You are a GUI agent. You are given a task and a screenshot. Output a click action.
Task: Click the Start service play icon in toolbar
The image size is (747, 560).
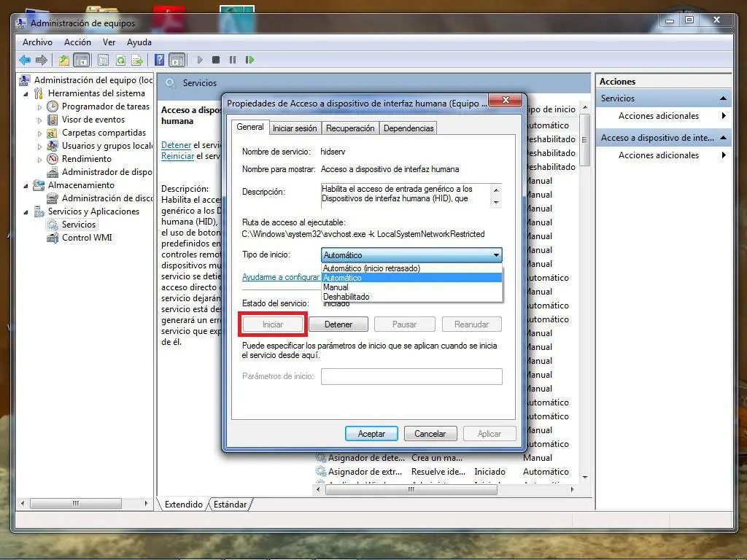200,60
